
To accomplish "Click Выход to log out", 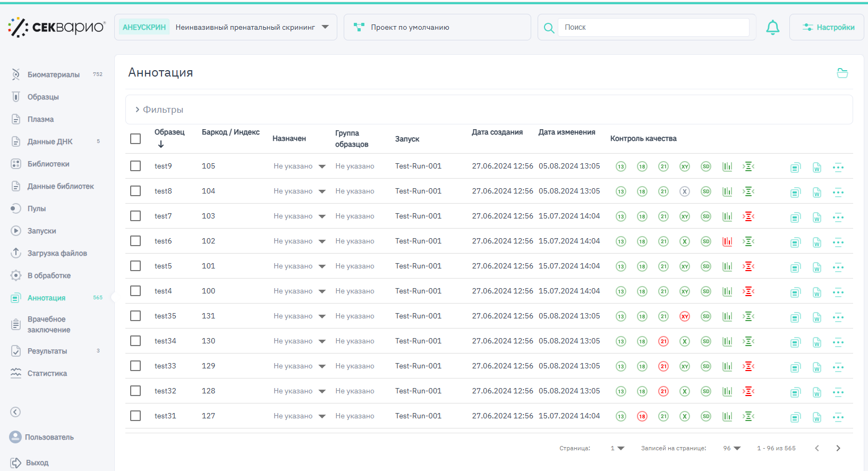I will pos(37,463).
